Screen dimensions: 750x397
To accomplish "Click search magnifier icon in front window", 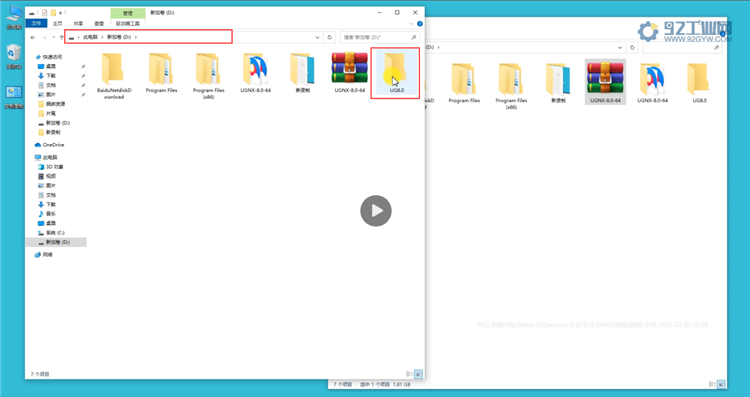I will point(414,37).
